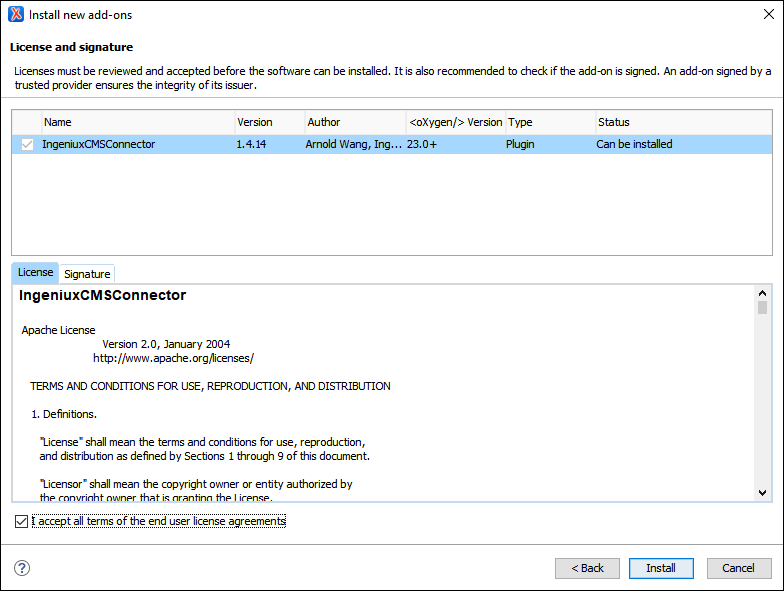This screenshot has width=784, height=591.
Task: Click the help question mark icon
Action: (x=22, y=568)
